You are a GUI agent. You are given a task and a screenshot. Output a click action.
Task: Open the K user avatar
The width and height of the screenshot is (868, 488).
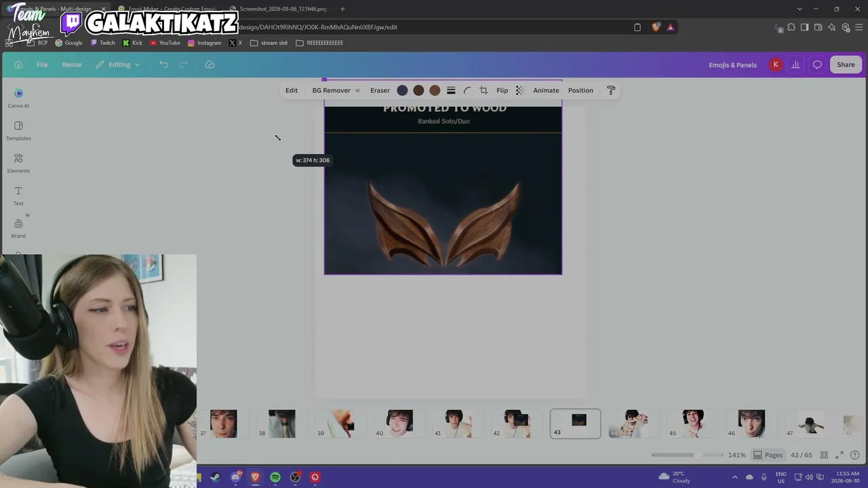pyautogui.click(x=776, y=64)
